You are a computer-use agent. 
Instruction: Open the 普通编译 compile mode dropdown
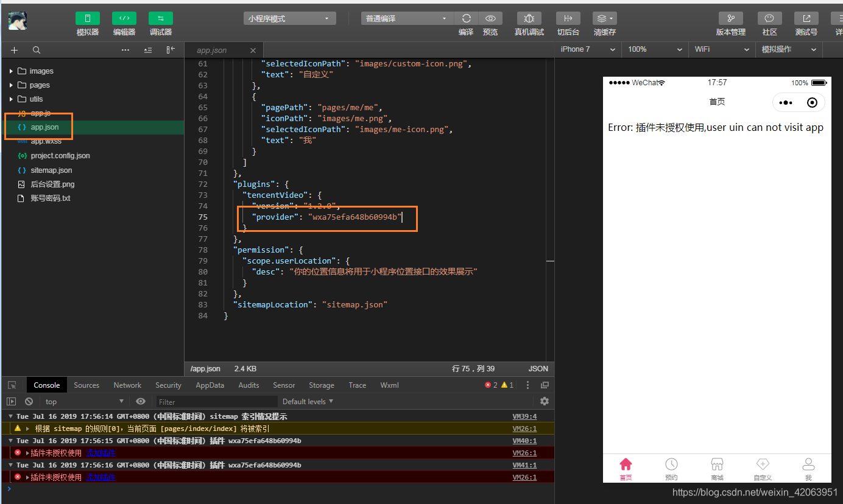tap(407, 19)
